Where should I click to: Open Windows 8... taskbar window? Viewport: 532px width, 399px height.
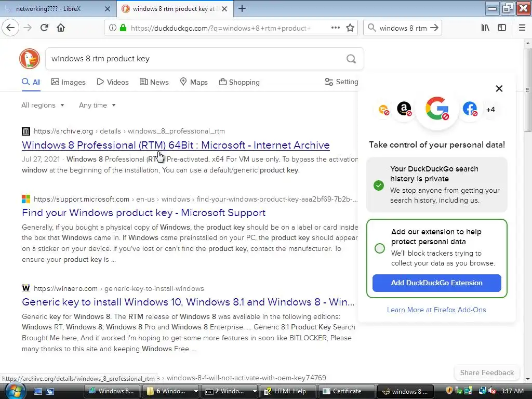click(112, 391)
